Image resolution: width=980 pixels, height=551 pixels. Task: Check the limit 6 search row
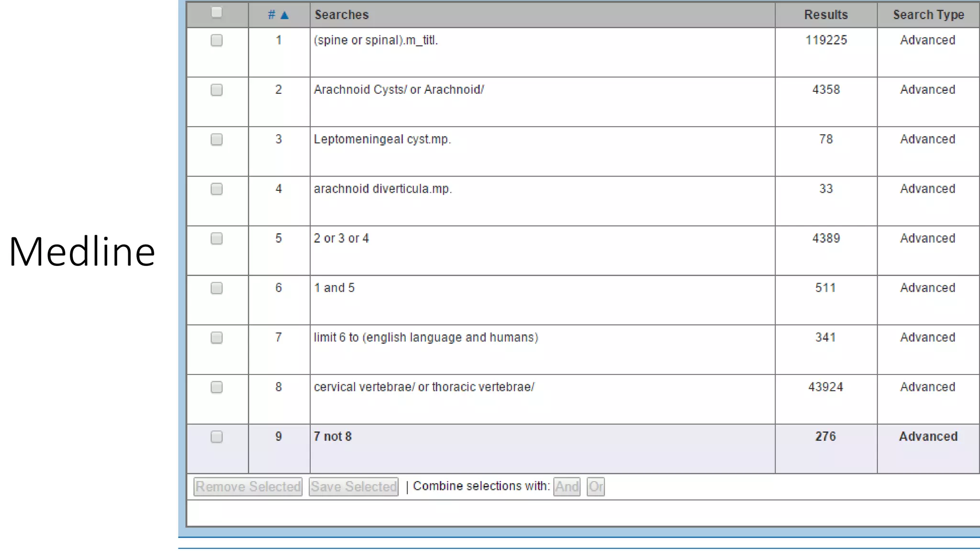(217, 338)
